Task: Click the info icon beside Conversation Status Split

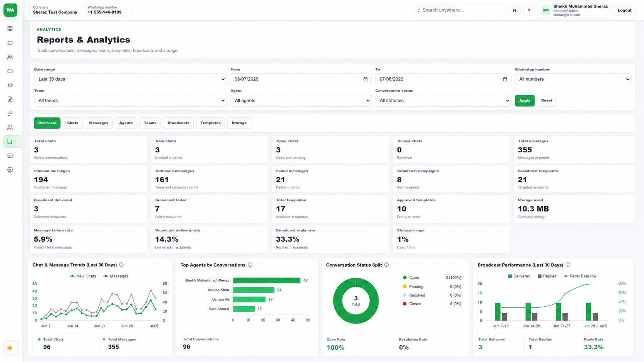Action: click(386, 265)
